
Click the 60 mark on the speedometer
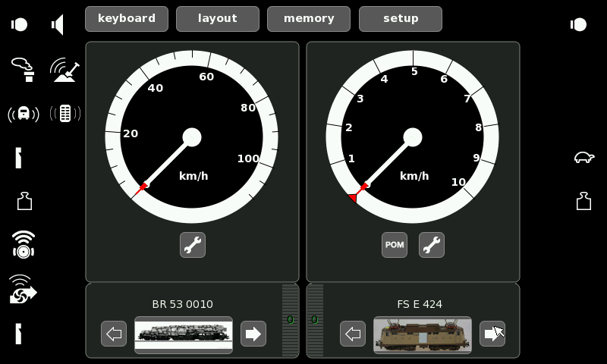(x=206, y=77)
